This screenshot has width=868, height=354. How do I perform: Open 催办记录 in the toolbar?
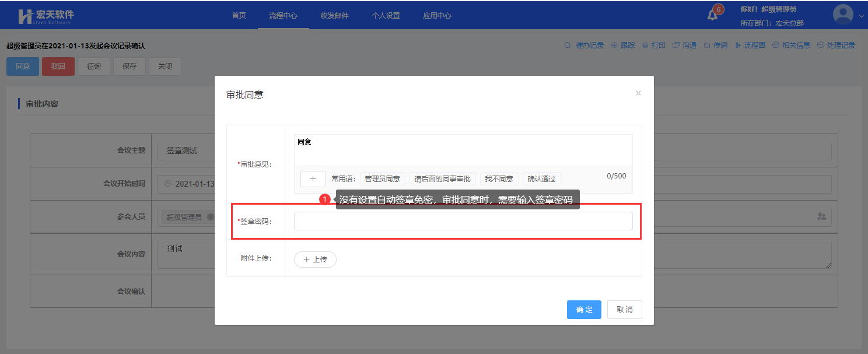pos(584,45)
